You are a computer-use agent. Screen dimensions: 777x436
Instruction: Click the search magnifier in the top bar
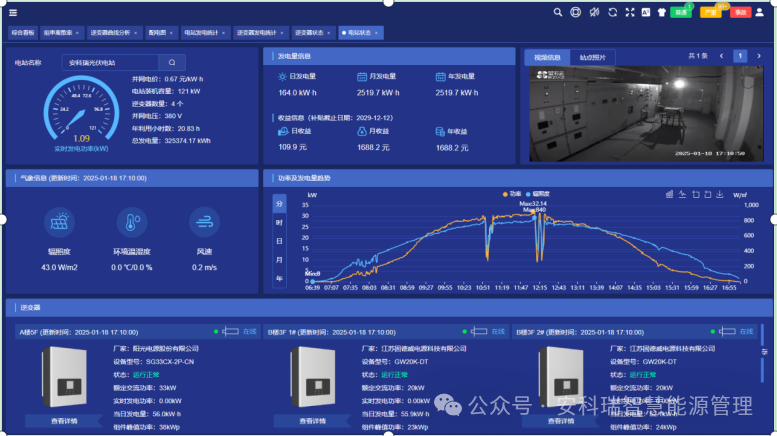click(558, 12)
